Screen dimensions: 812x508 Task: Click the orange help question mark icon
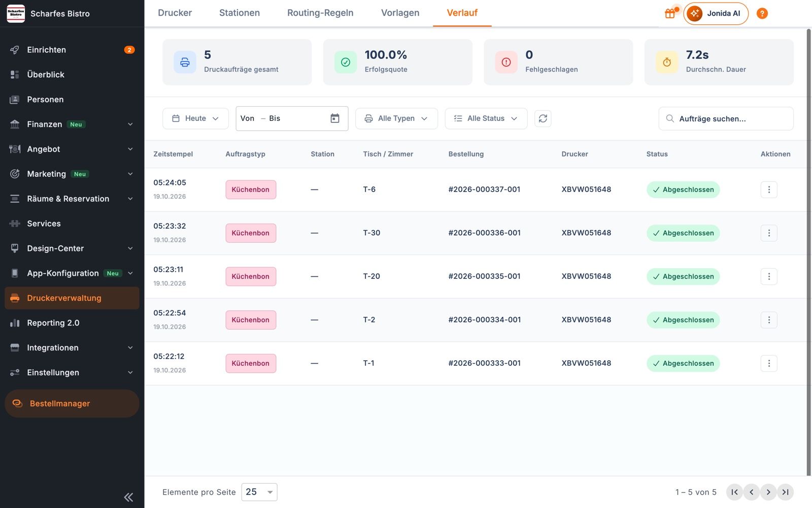click(762, 13)
